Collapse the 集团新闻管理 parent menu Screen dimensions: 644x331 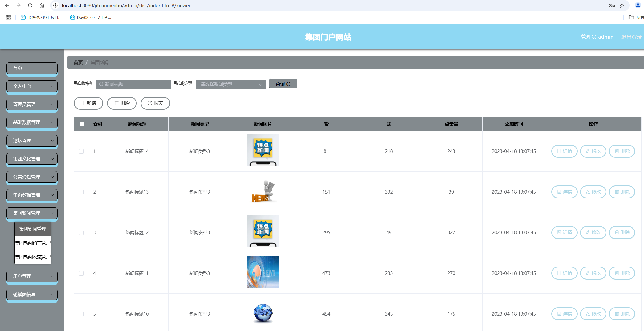[32, 213]
